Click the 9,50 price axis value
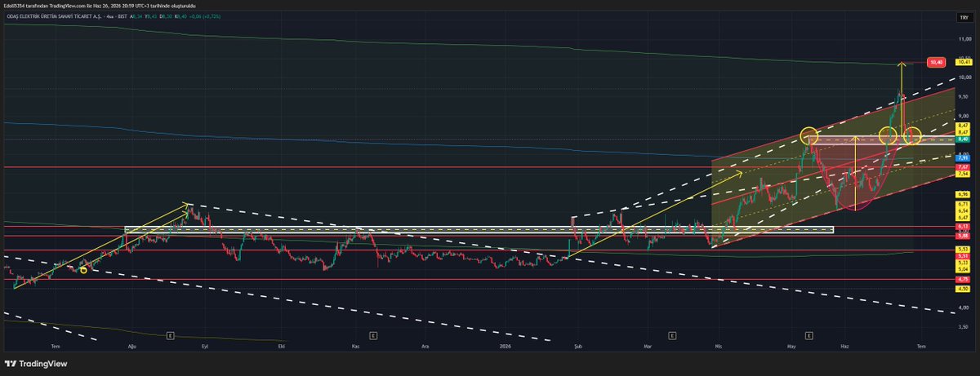Image resolution: width=980 pixels, height=376 pixels. tap(964, 96)
